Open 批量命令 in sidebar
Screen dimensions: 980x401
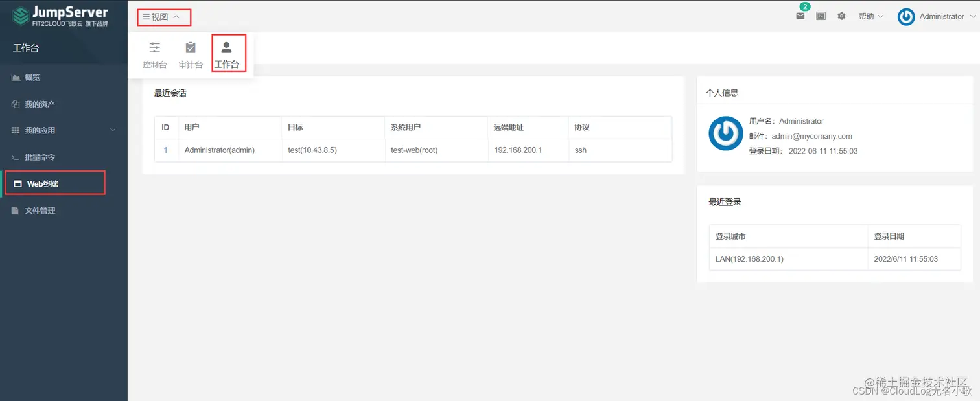point(64,157)
